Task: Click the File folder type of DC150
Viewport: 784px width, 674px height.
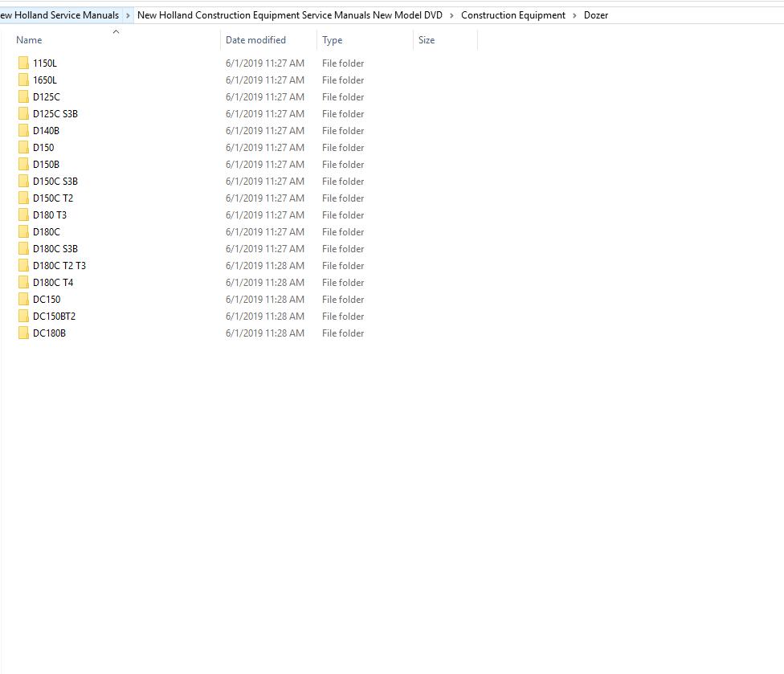Action: click(x=343, y=300)
